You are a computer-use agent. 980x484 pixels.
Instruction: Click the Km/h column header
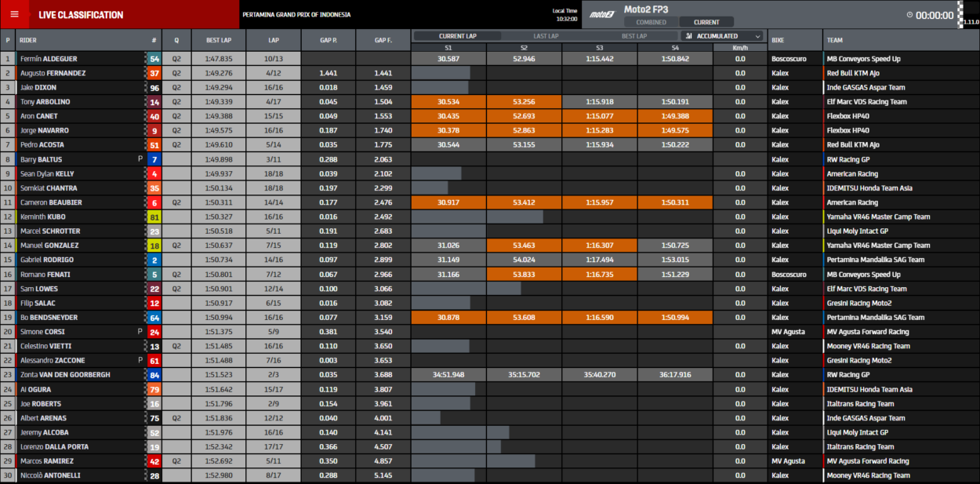click(740, 47)
